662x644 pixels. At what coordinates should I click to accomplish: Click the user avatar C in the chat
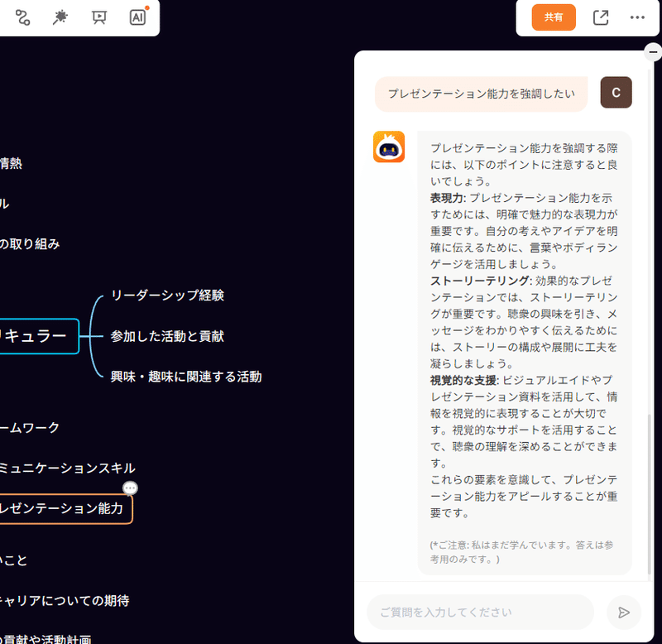(616, 94)
